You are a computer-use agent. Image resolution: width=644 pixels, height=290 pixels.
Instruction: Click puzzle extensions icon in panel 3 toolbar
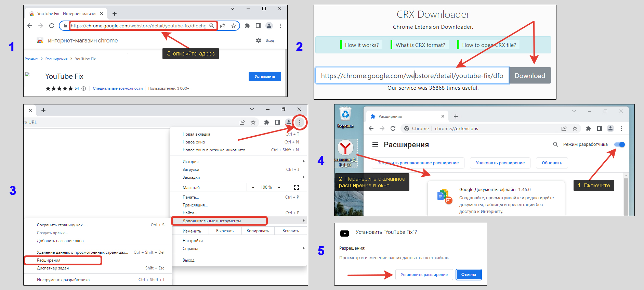click(267, 122)
